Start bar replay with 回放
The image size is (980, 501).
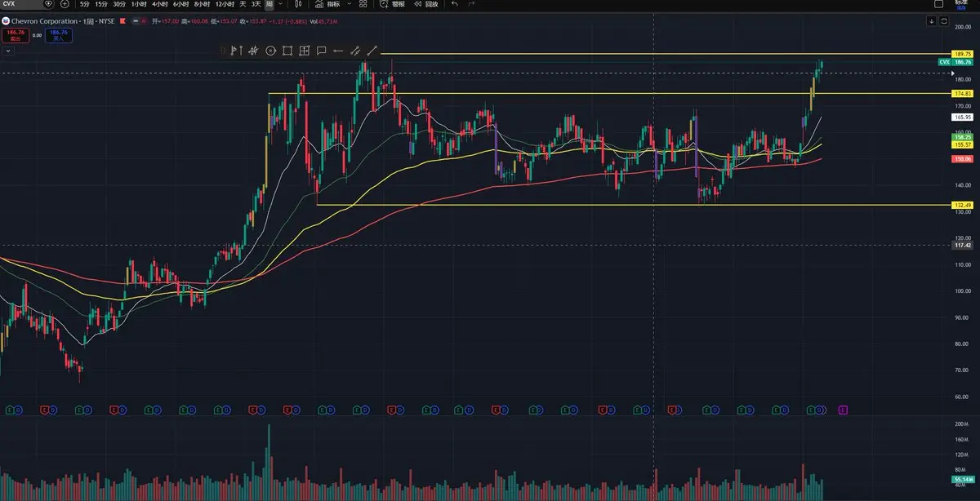(425, 4)
